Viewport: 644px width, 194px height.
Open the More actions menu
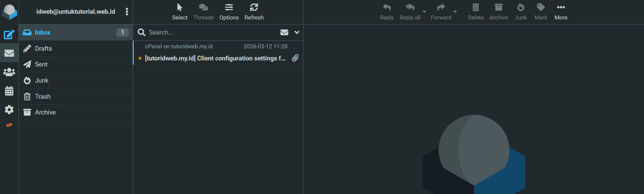point(561,12)
